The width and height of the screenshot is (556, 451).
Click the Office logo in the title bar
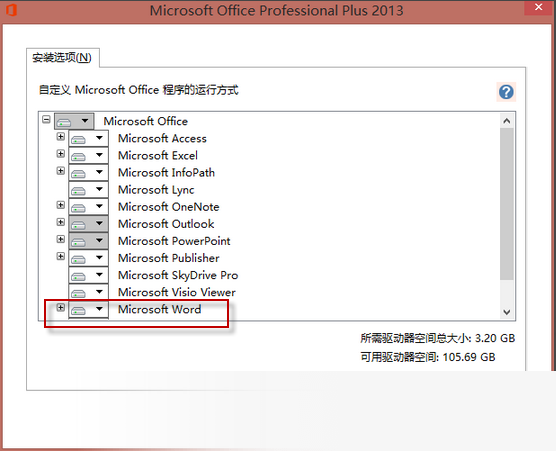coord(11,10)
